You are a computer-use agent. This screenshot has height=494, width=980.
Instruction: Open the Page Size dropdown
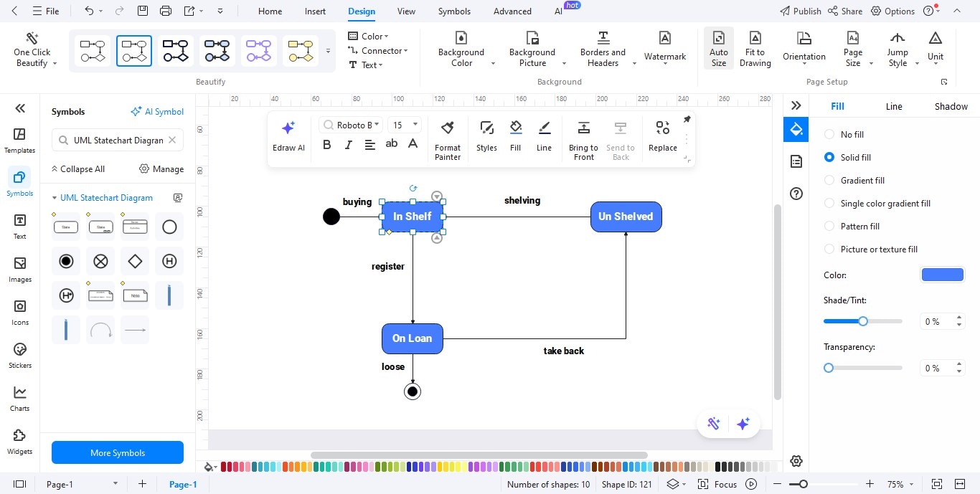pyautogui.click(x=854, y=49)
